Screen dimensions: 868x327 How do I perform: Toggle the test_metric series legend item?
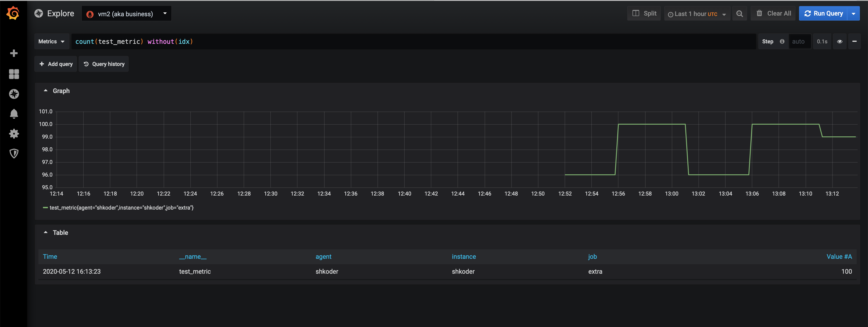(122, 208)
